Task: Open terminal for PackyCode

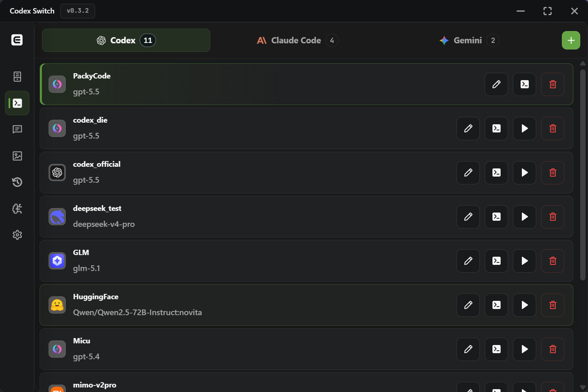Action: coord(524,84)
